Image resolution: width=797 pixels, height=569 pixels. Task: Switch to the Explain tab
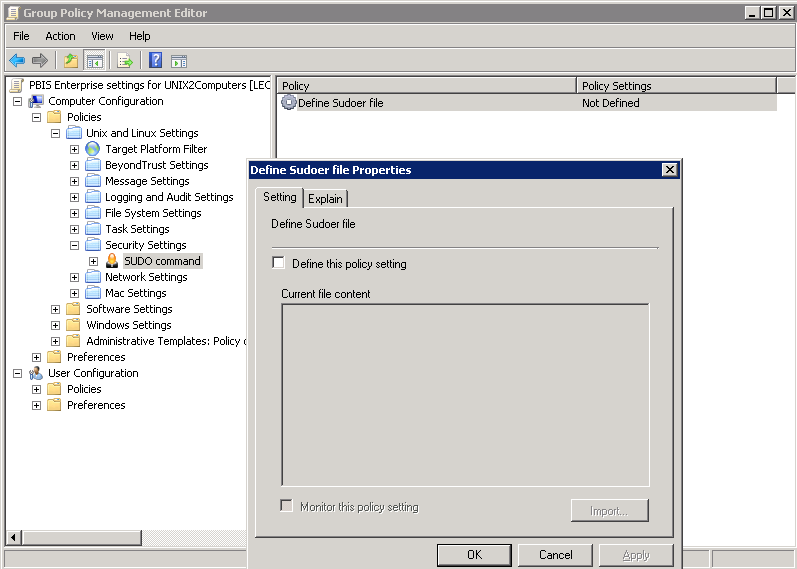coord(325,199)
